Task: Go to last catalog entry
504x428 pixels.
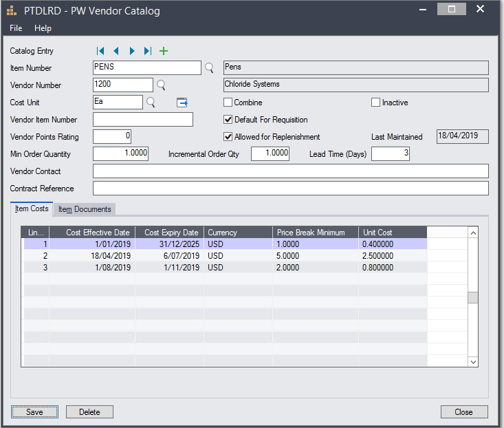Action: point(148,51)
